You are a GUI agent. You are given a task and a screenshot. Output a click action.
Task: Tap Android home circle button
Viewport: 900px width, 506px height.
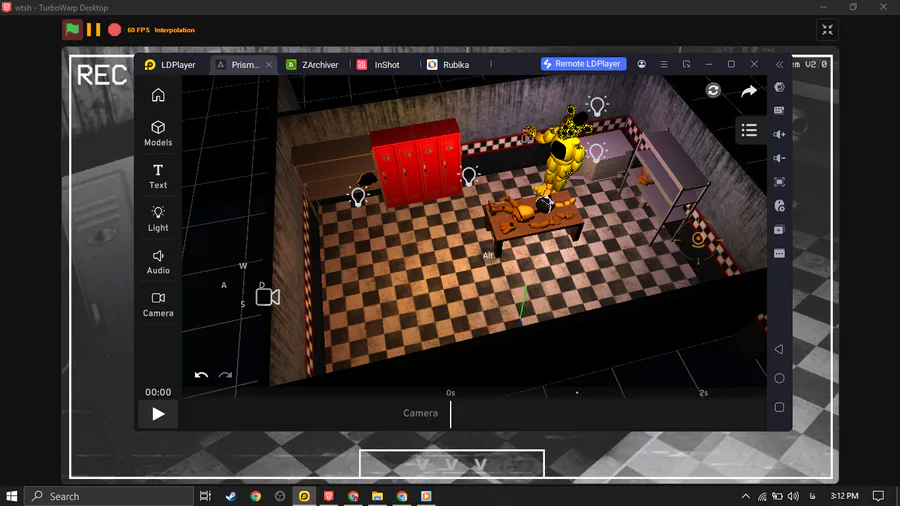pos(779,378)
